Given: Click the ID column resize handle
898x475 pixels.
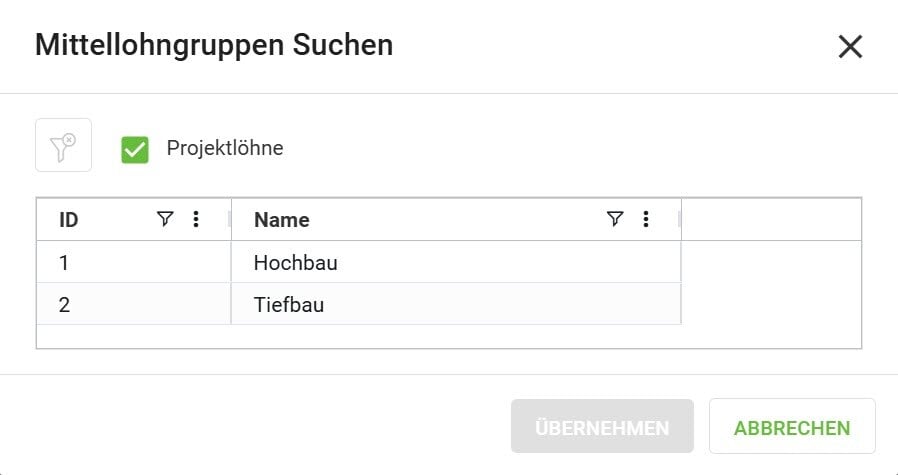Looking at the screenshot, I should 230,219.
